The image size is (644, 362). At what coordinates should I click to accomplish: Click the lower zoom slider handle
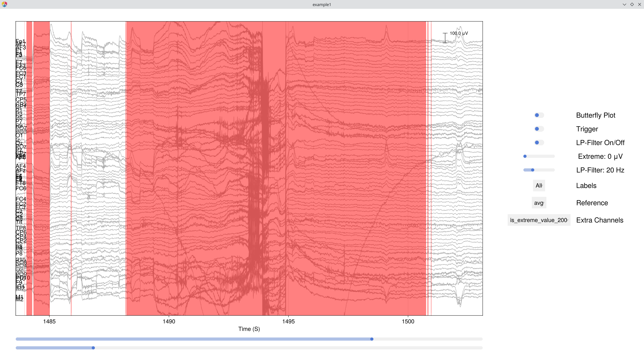[94, 348]
